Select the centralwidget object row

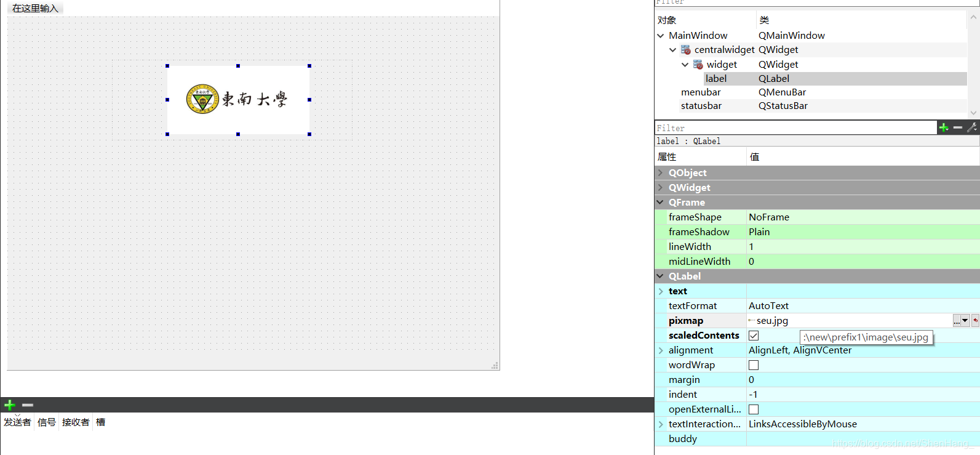(811, 50)
